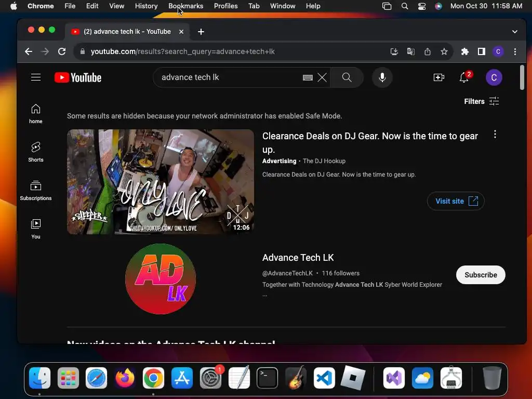Open the Bookmarks menu
Screen dimensions: 532x399
185,6
